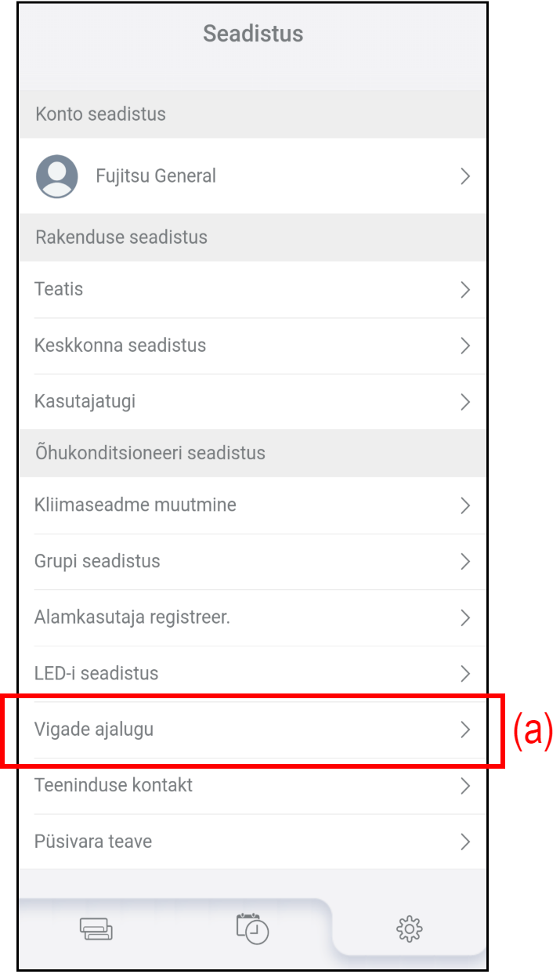Viewport: 560px width, 974px height.
Task: Click the chevron arrow beside Teatis
Action: (465, 290)
